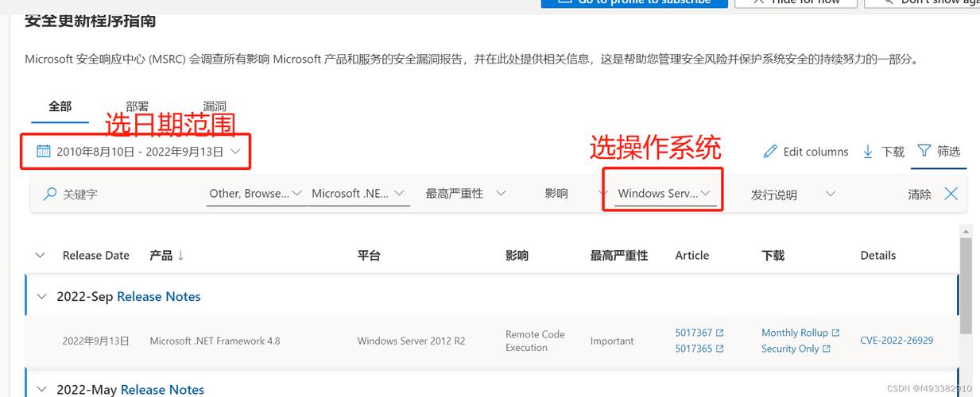Open the CVE-2022-26929 details link
Viewport: 980px width, 397px height.
click(x=897, y=341)
